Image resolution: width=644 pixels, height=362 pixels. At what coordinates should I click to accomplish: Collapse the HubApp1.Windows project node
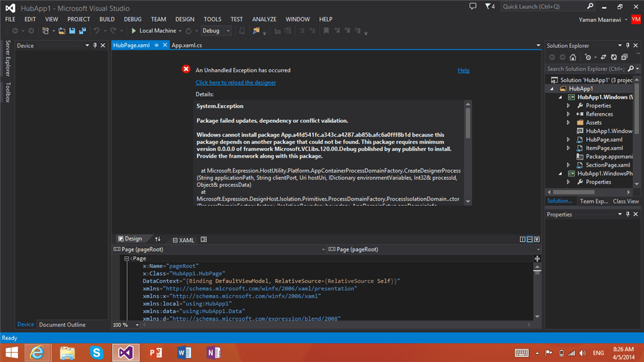click(560, 97)
